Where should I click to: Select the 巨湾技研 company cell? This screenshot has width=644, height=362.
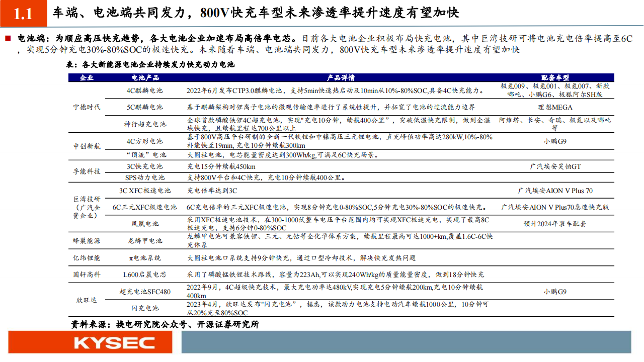click(x=87, y=207)
